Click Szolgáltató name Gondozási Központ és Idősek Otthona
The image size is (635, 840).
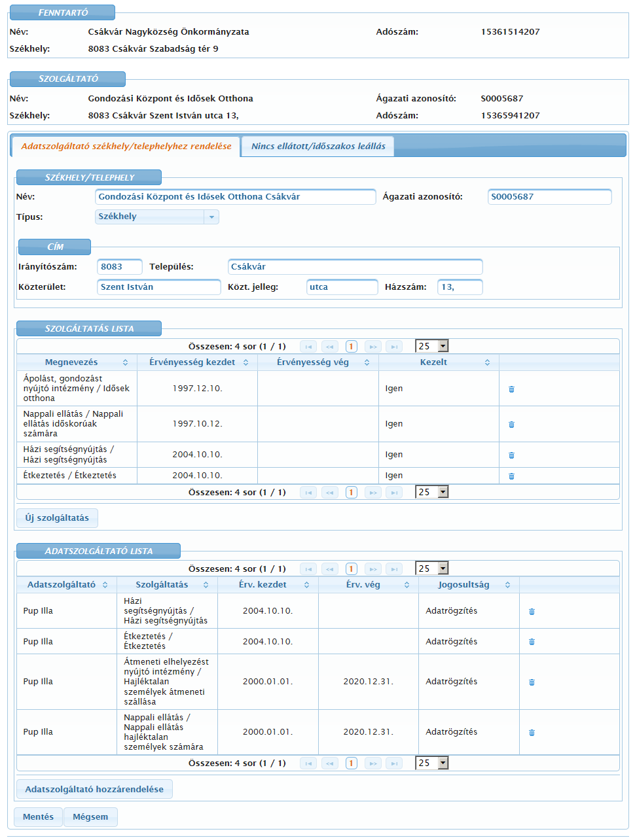click(x=171, y=99)
